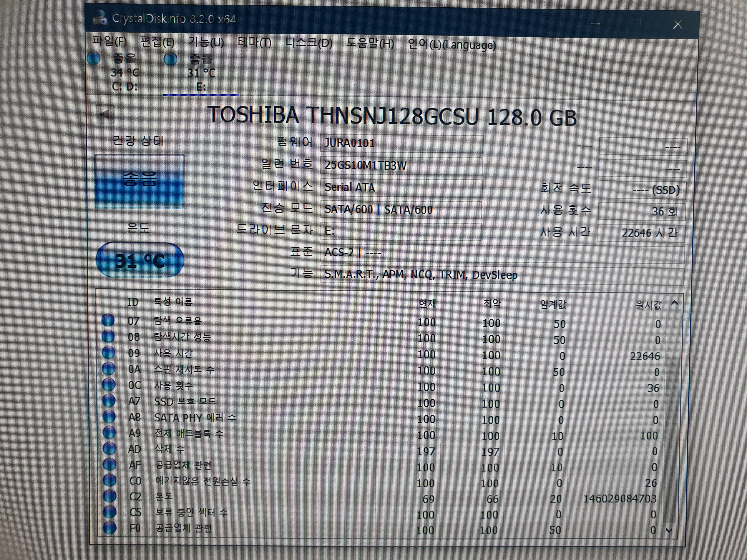This screenshot has height=560, width=747.
Task: Click the features field S.M.A.R.T., APM, NCQ
Action: tap(502, 275)
